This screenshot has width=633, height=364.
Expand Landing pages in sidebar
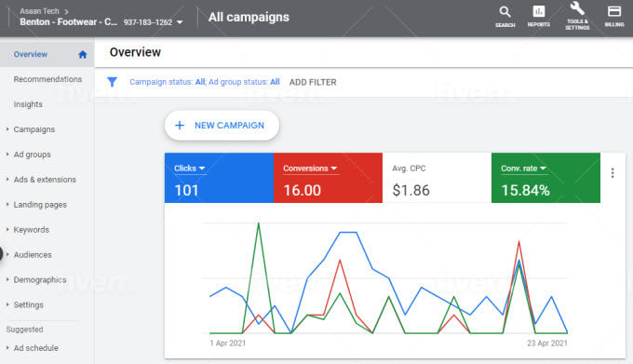(x=7, y=205)
